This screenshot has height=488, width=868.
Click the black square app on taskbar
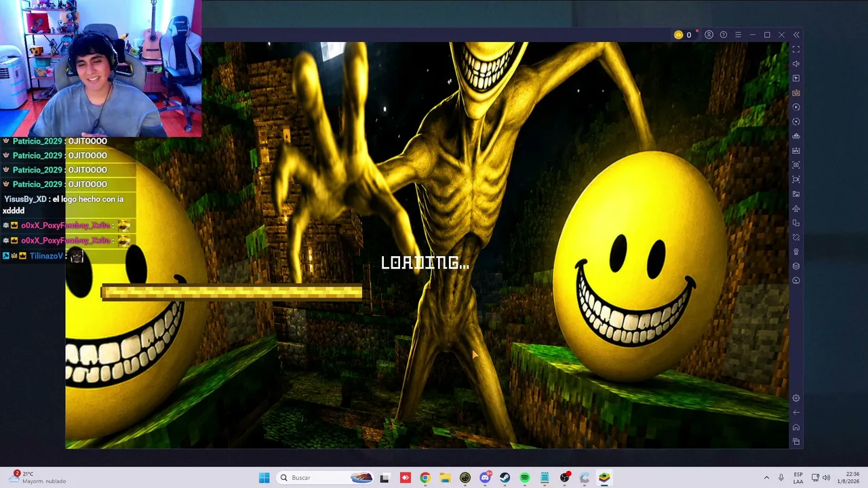(x=384, y=478)
